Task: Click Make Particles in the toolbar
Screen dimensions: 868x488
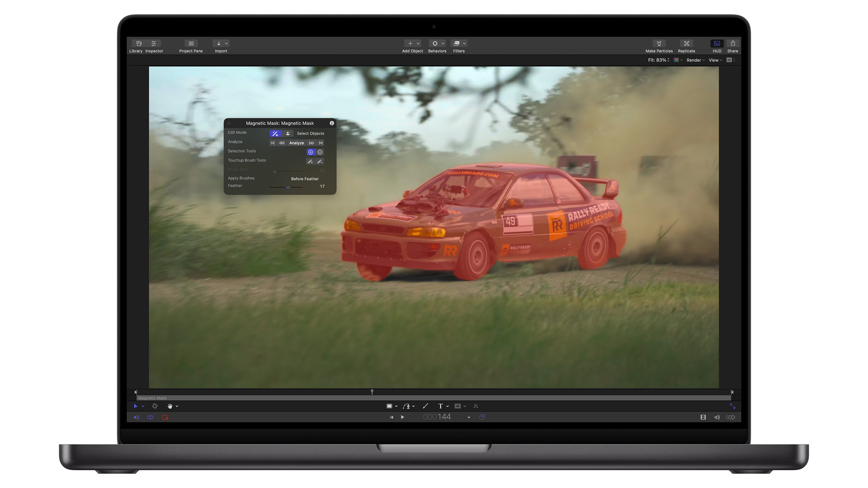Action: click(x=659, y=44)
